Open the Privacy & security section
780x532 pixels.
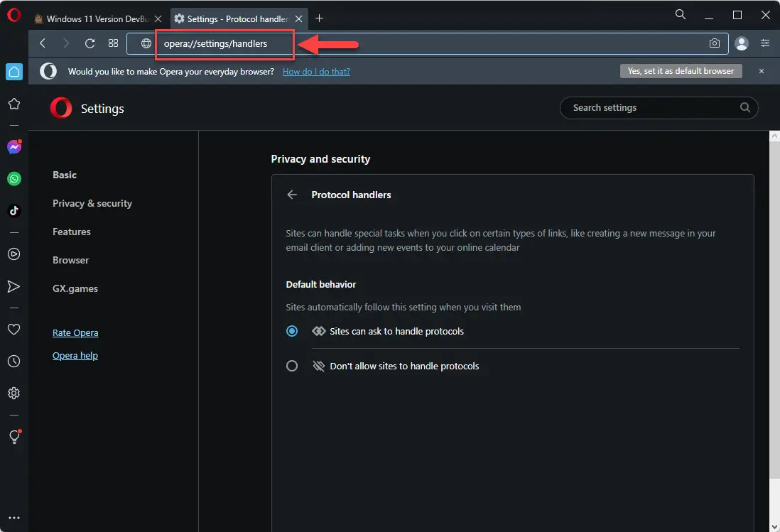[x=92, y=203]
